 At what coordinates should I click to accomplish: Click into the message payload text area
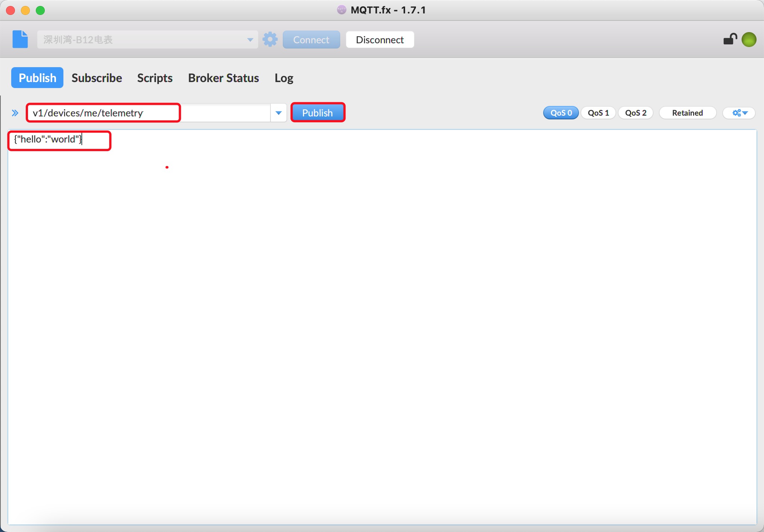coord(382,327)
